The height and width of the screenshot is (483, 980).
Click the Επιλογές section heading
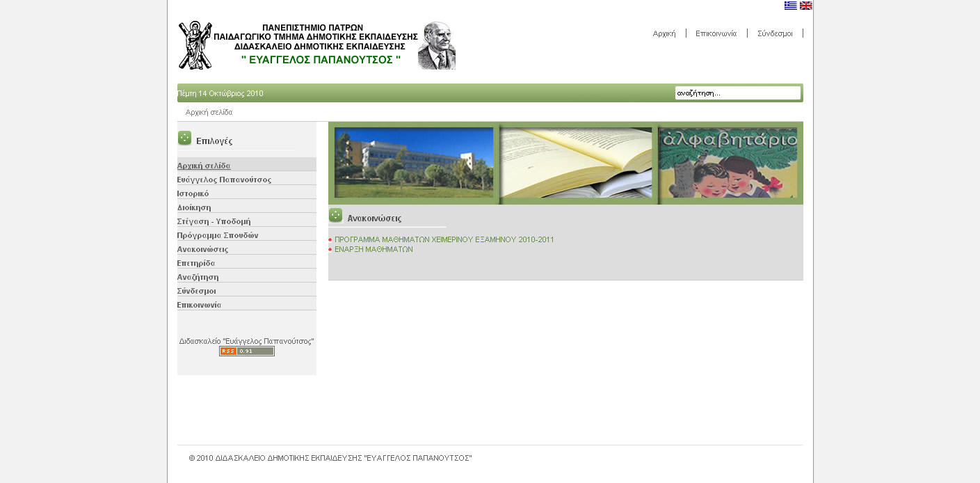point(214,141)
